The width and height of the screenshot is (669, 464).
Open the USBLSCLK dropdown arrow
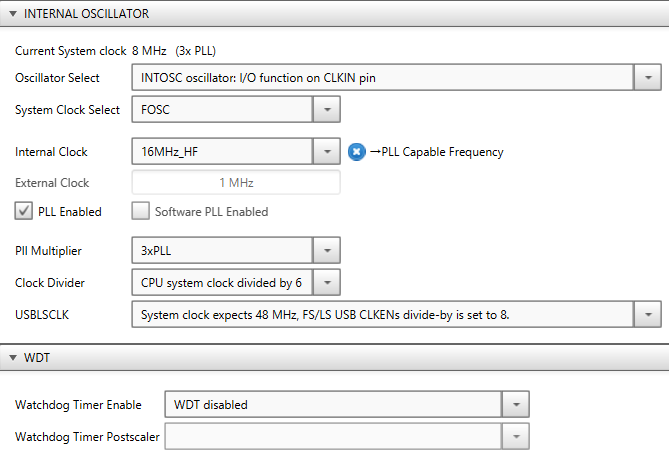[648, 314]
